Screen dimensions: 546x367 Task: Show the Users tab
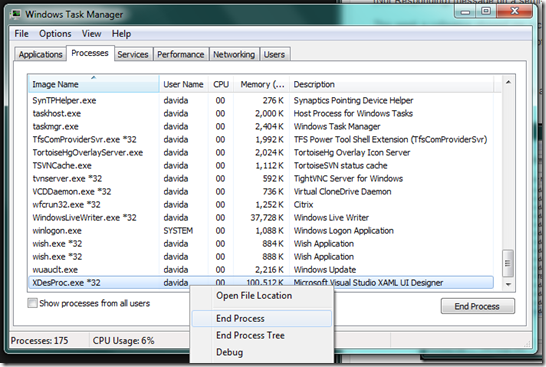coord(274,54)
